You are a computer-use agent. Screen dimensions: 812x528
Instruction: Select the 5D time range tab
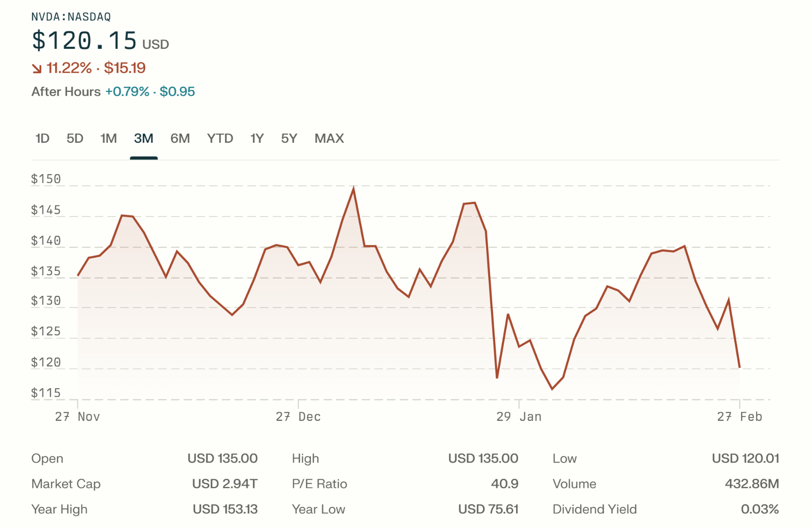75,138
